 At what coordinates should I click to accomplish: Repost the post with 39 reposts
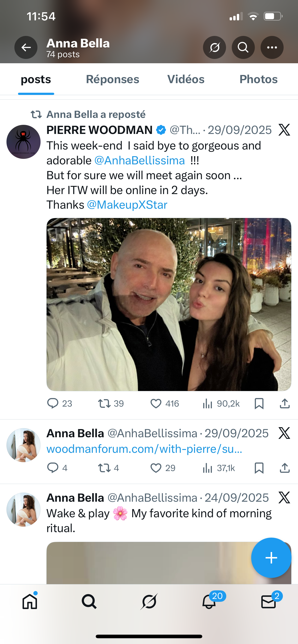click(x=104, y=403)
